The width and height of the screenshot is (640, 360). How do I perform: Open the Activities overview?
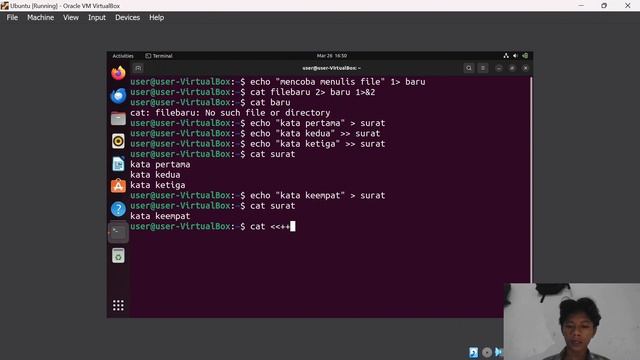point(123,56)
